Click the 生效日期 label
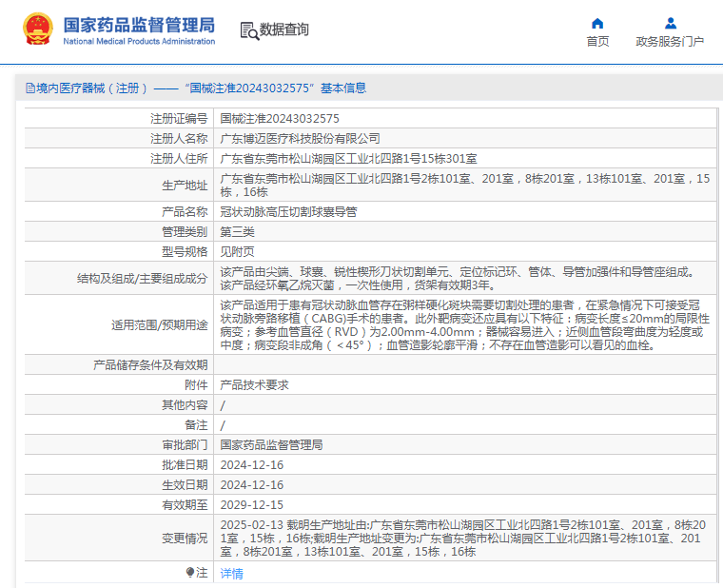 tap(185, 484)
